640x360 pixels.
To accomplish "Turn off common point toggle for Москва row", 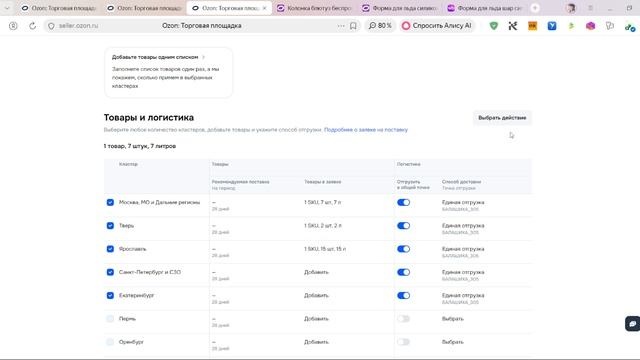I will [404, 202].
